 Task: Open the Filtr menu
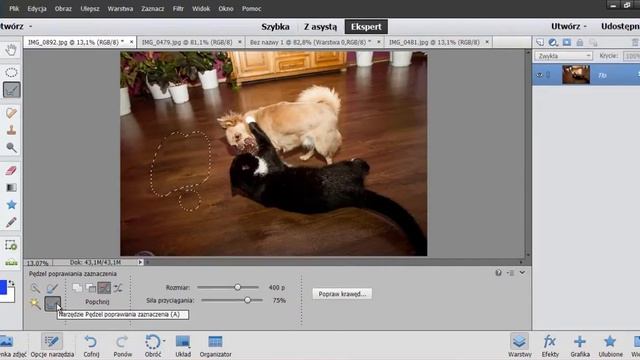point(178,9)
